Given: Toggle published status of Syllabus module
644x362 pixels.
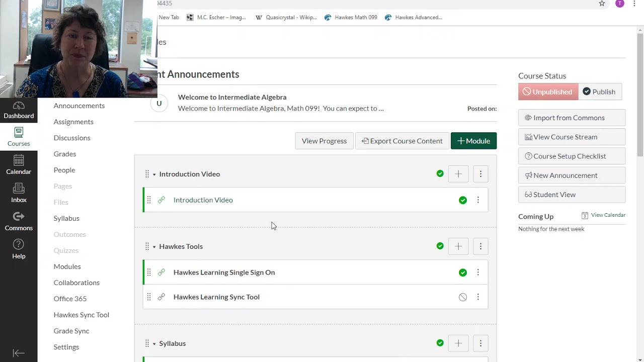Looking at the screenshot, I should 440,343.
